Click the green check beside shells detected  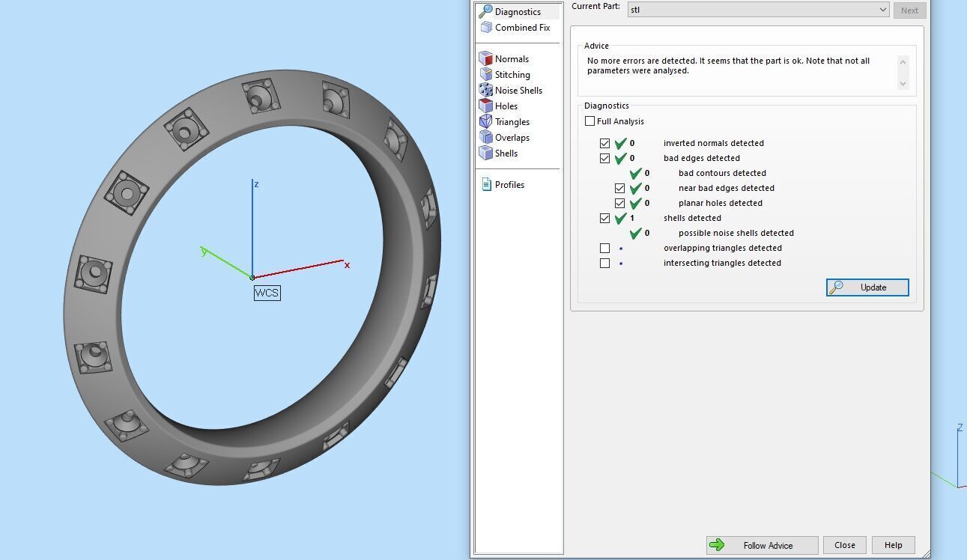tap(620, 218)
